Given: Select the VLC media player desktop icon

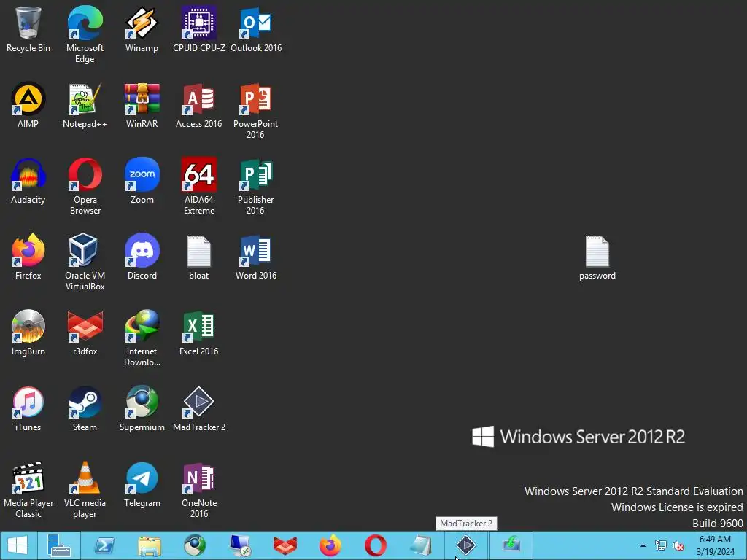Looking at the screenshot, I should tap(85, 489).
